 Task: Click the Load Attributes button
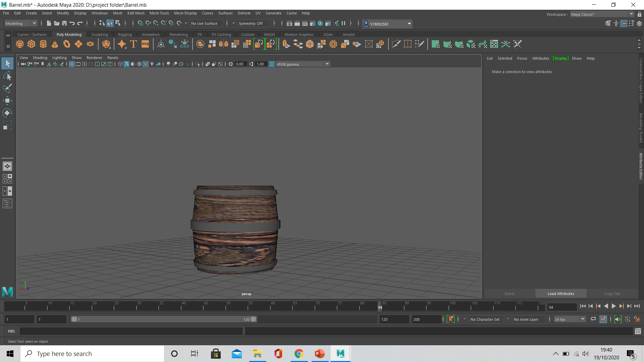pyautogui.click(x=561, y=294)
